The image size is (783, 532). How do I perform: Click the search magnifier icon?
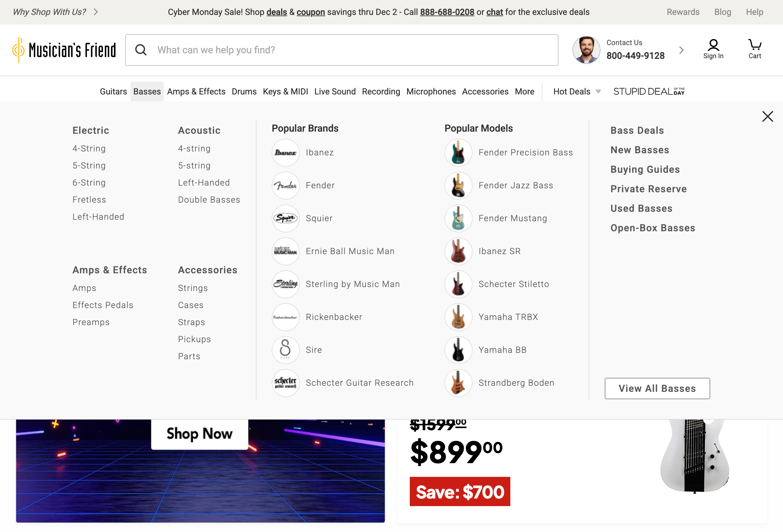141,50
